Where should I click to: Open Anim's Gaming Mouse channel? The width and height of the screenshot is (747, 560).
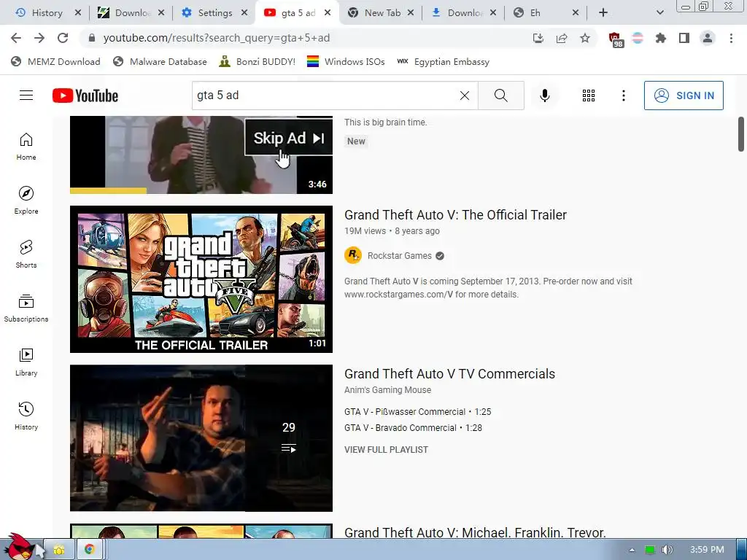(x=388, y=390)
